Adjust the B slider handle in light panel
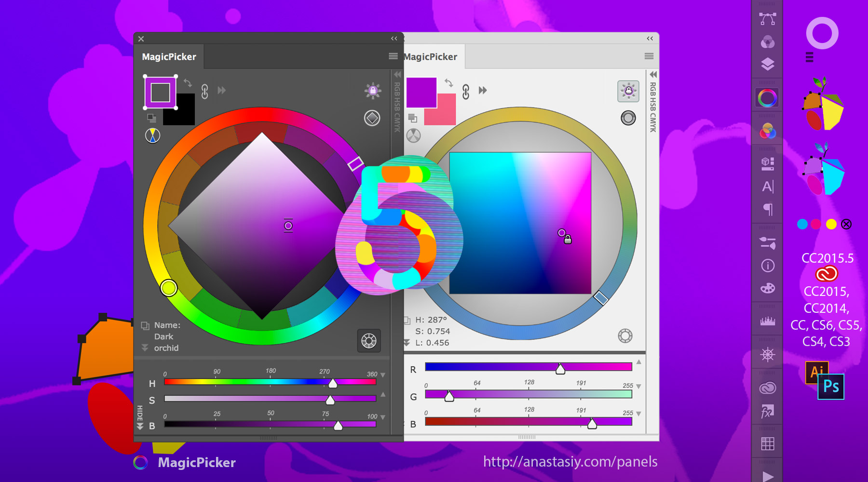This screenshot has width=868, height=482. click(x=592, y=424)
